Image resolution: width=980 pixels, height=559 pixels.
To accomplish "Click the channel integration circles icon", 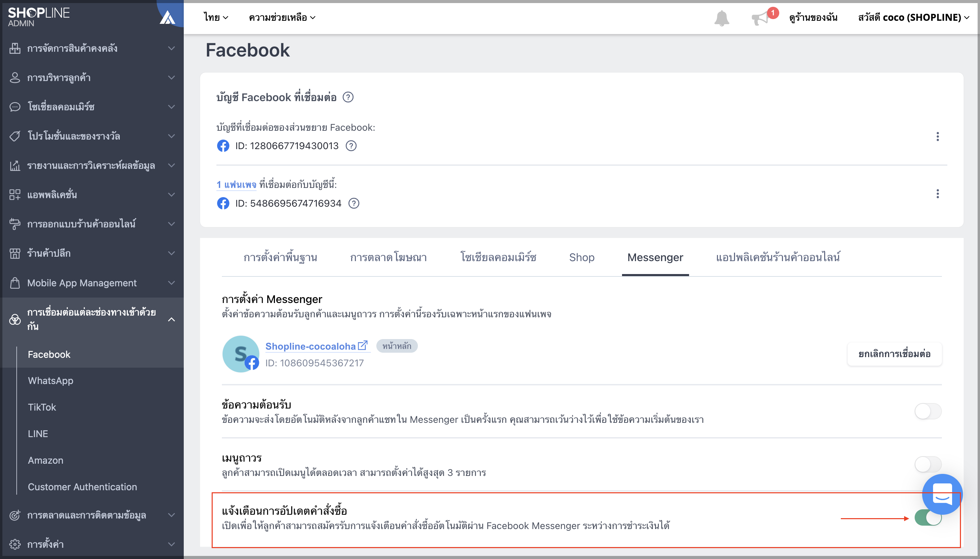I will [x=15, y=319].
